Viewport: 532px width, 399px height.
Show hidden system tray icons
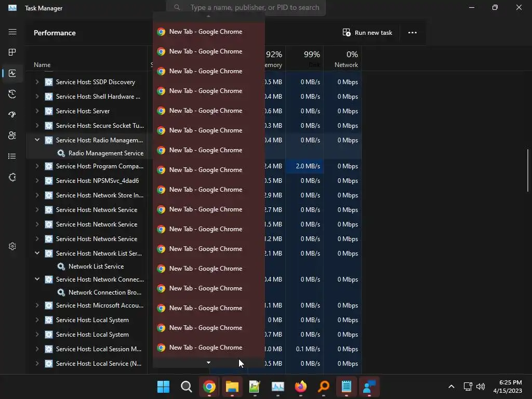point(451,387)
